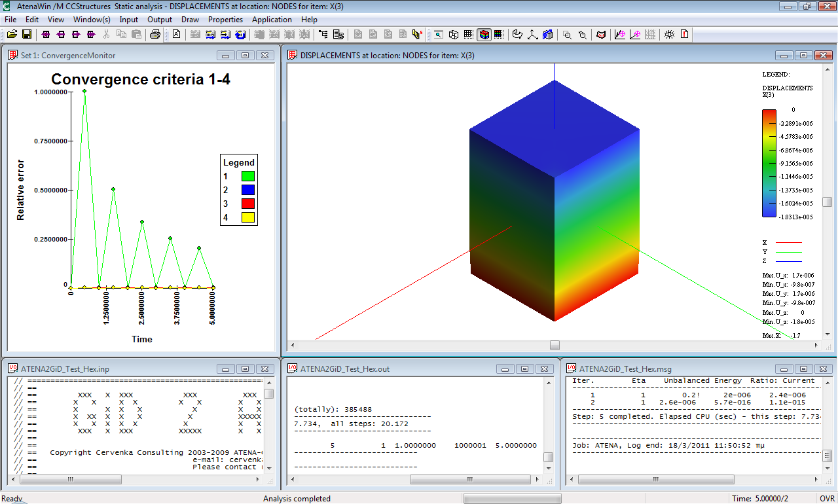Image resolution: width=838 pixels, height=504 pixels.
Task: Click the printer icon in toolbar
Action: [x=155, y=34]
